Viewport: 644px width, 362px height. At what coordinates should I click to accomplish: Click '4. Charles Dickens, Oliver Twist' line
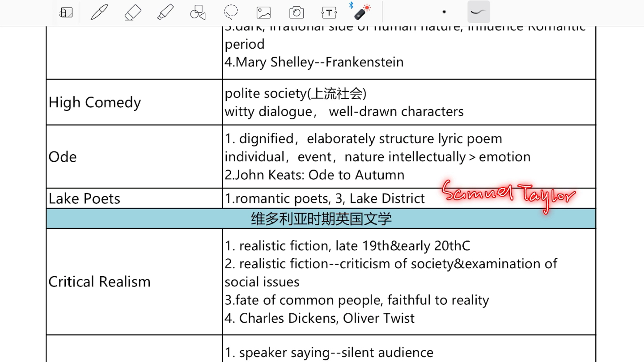point(320,318)
